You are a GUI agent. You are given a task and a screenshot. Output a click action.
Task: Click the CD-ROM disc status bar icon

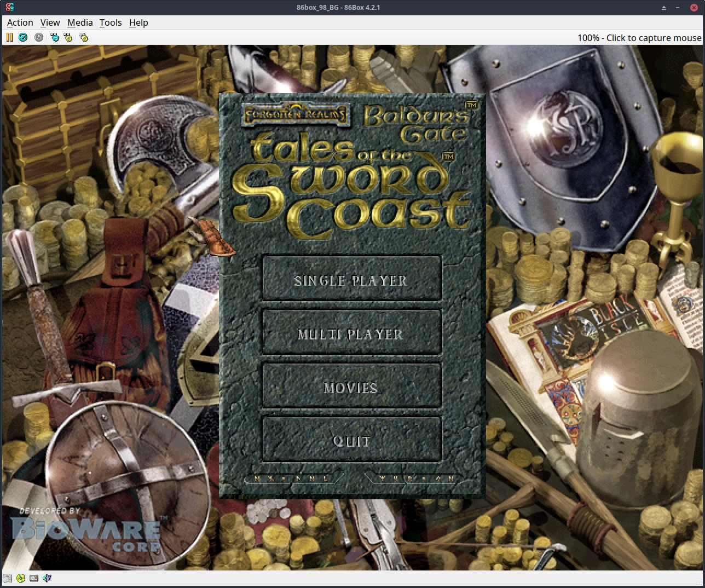click(21, 578)
